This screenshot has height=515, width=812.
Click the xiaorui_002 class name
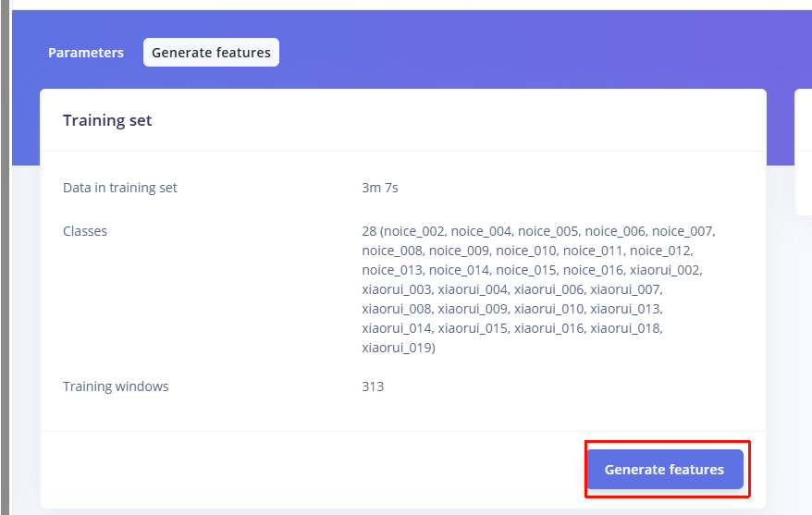click(665, 270)
